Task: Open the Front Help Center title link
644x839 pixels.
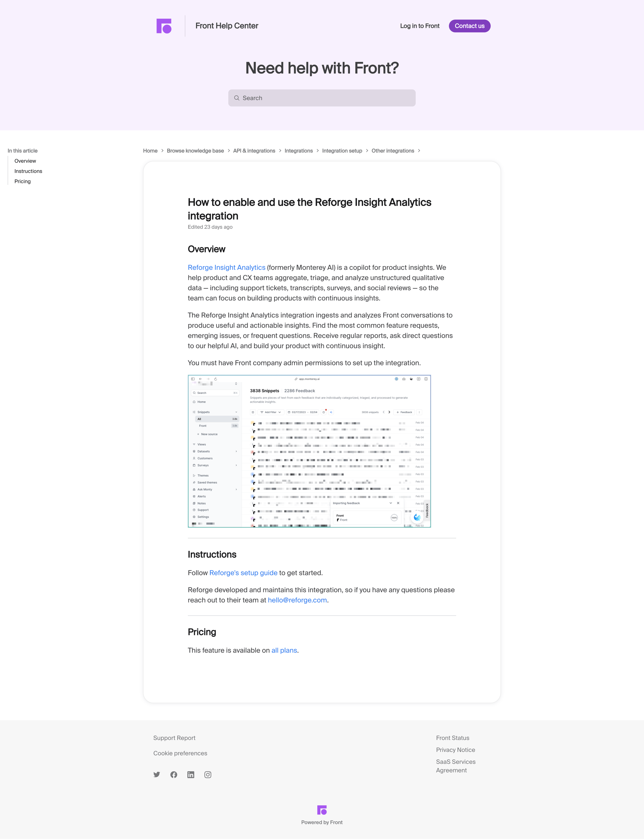Action: coord(226,26)
